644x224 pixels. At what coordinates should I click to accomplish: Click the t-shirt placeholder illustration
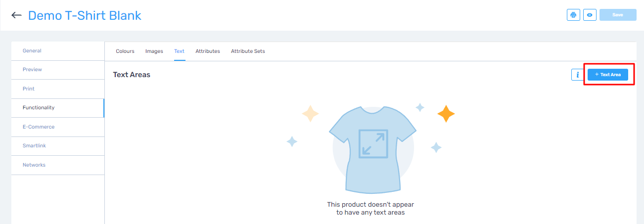pos(373,150)
